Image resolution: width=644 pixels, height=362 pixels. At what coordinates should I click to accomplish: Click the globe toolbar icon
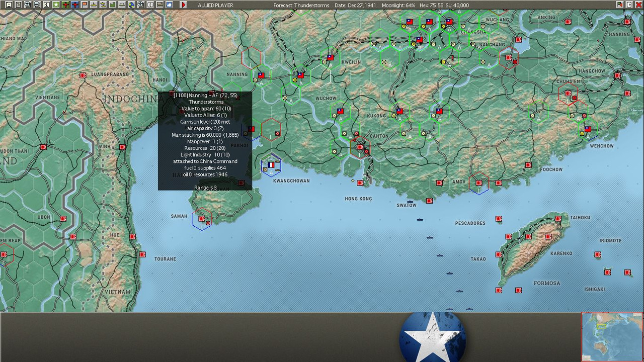[x=131, y=5]
